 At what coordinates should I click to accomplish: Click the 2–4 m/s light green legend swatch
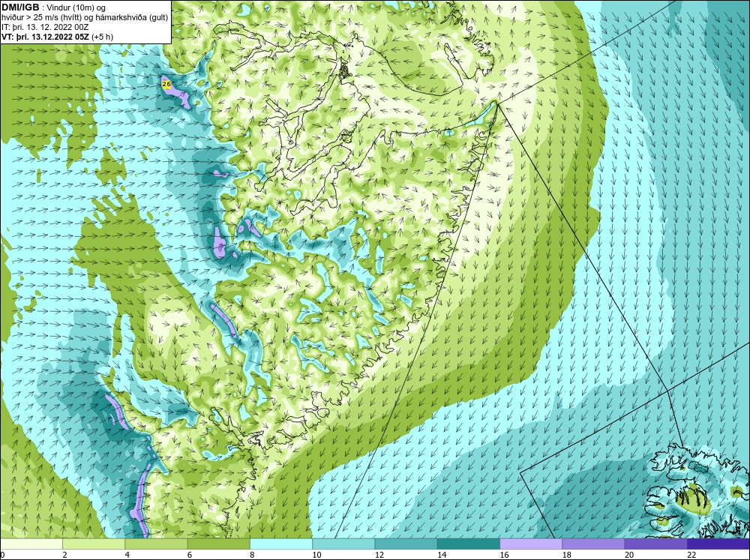point(94,544)
